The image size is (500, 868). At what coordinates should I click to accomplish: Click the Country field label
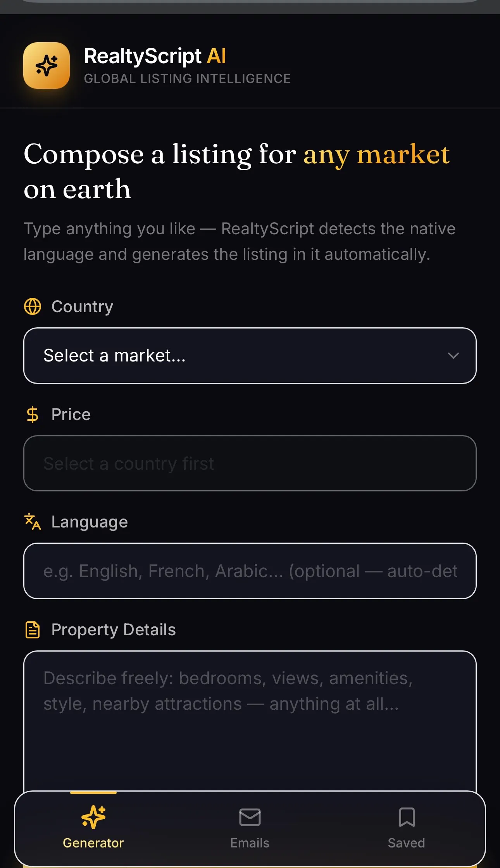(x=82, y=306)
